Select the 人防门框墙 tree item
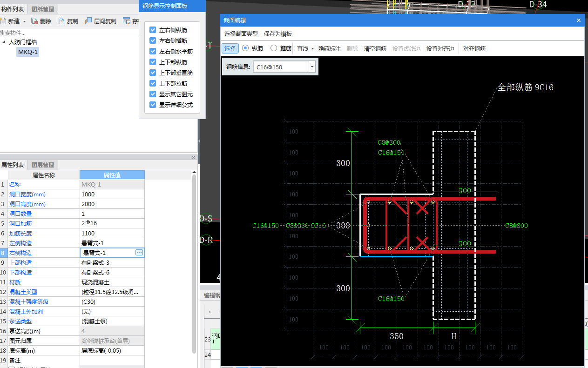 pyautogui.click(x=23, y=42)
